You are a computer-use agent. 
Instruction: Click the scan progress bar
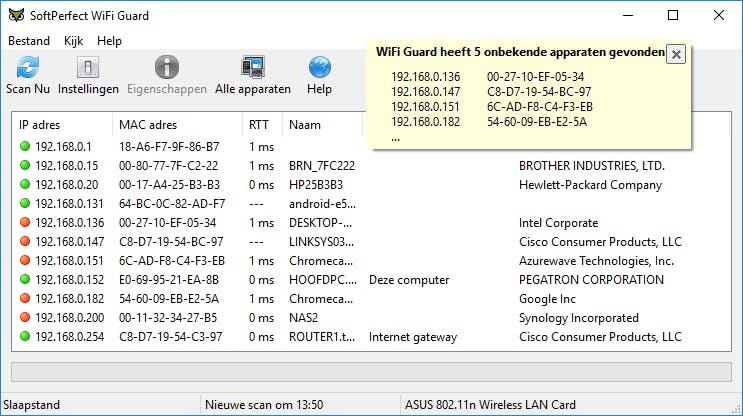[x=369, y=373]
